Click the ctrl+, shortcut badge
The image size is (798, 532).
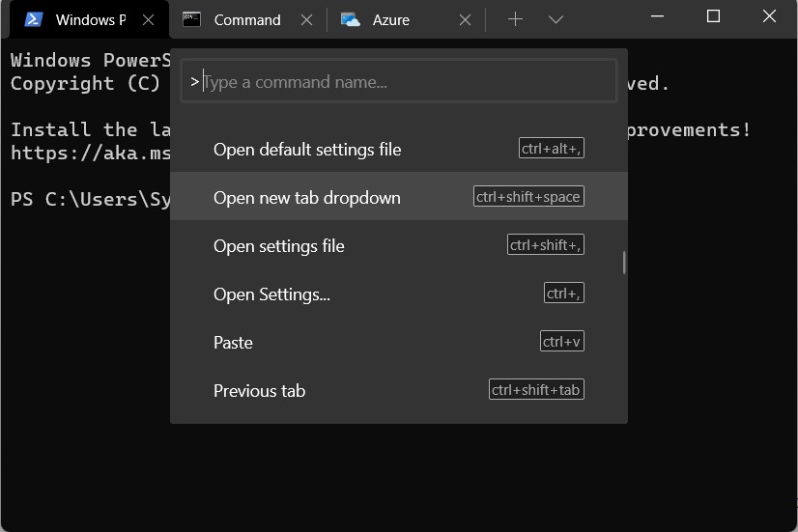click(564, 293)
